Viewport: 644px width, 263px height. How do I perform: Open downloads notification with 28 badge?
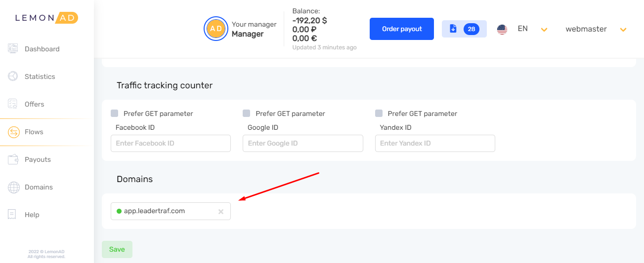[x=464, y=29]
